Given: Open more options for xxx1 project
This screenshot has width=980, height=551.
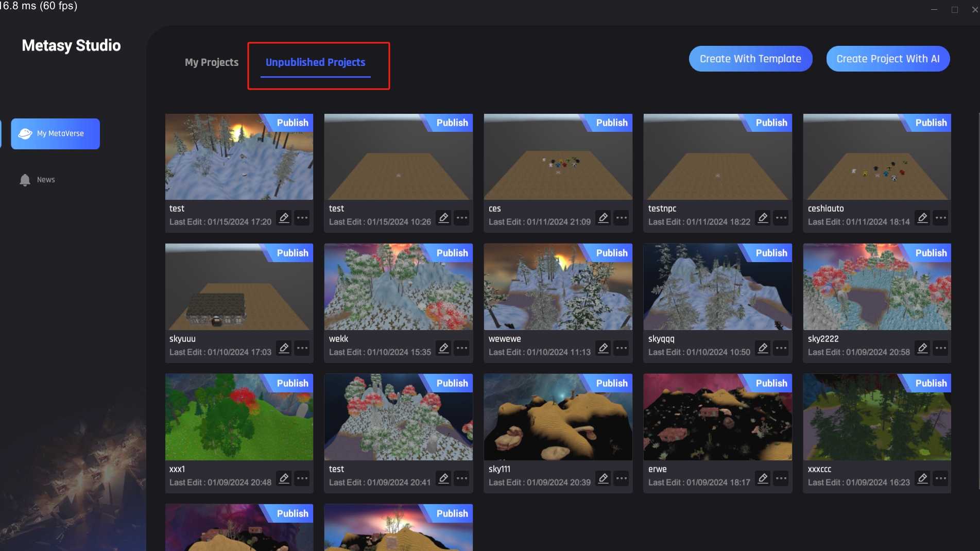Looking at the screenshot, I should (x=302, y=478).
